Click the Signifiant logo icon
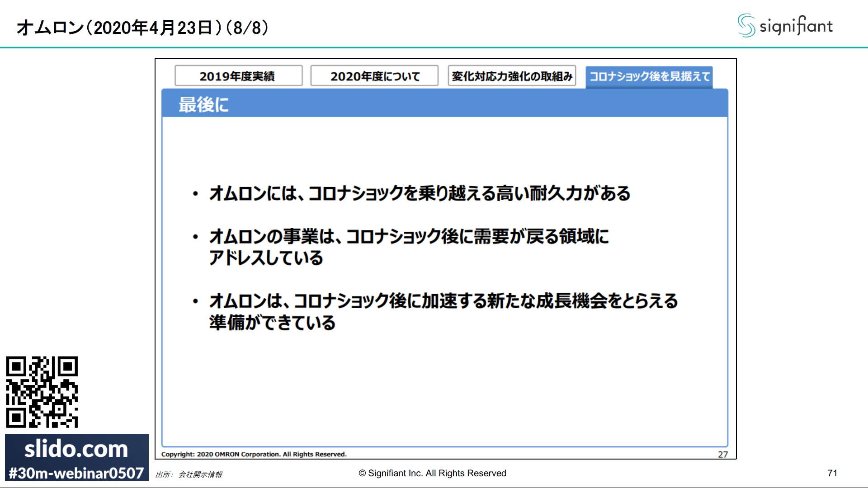Screen dimensions: 868x488 pos(746,25)
